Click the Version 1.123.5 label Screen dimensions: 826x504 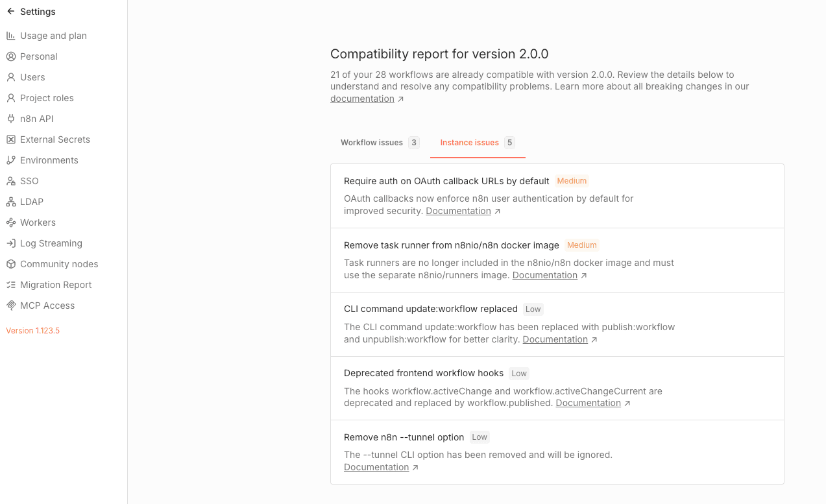coord(32,330)
